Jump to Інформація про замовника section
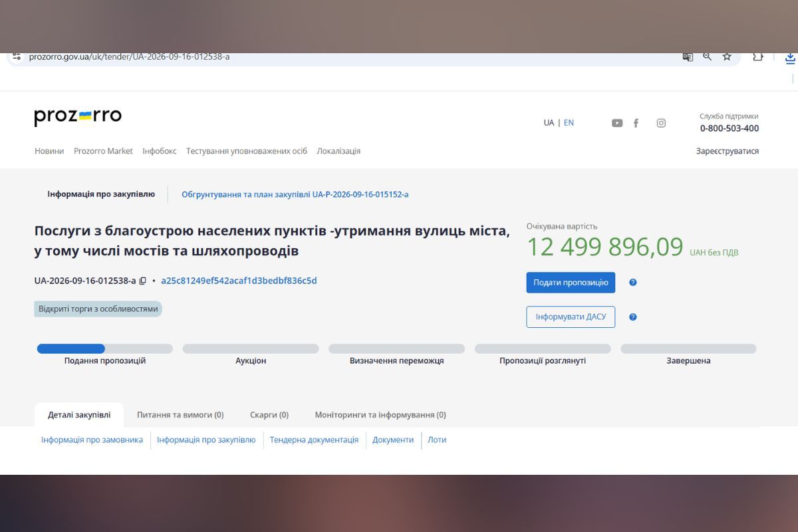The height and width of the screenshot is (532, 798). [x=92, y=440]
